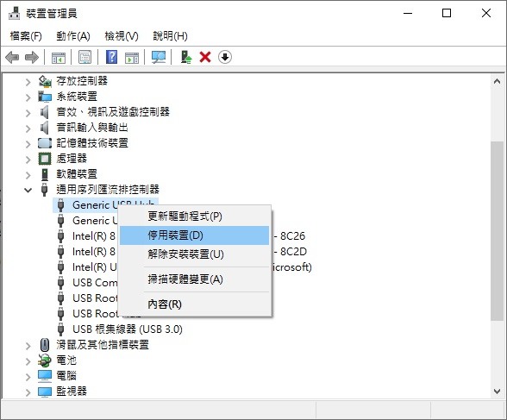The height and width of the screenshot is (420, 507).
Task: Click the down-arrow disable device icon
Action: click(225, 57)
